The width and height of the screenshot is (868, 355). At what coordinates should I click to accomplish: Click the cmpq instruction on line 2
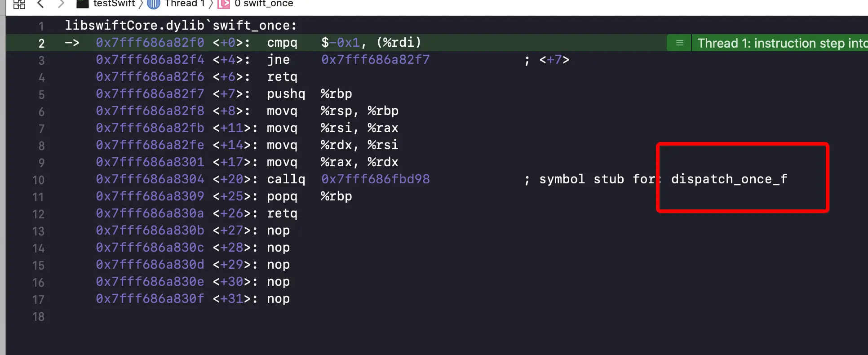click(x=282, y=43)
